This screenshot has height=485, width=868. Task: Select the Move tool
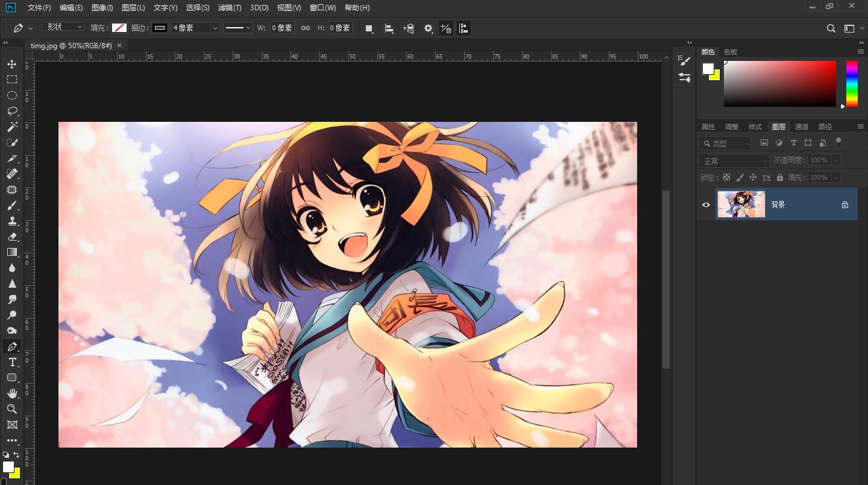point(11,64)
